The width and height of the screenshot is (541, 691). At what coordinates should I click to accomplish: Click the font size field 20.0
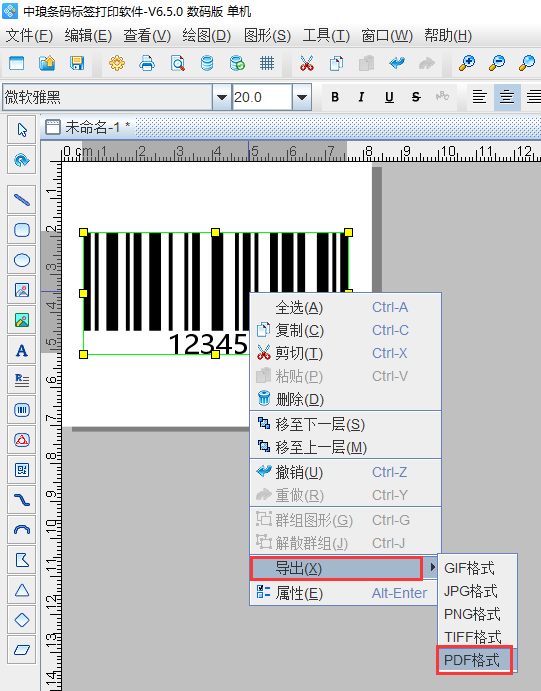pyautogui.click(x=262, y=97)
